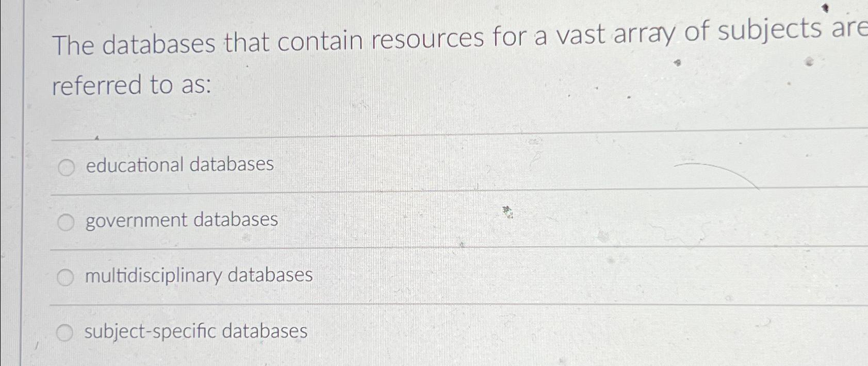Image resolution: width=868 pixels, height=366 pixels.
Task: Select the subject-specific databases radio button
Action: click(x=66, y=332)
